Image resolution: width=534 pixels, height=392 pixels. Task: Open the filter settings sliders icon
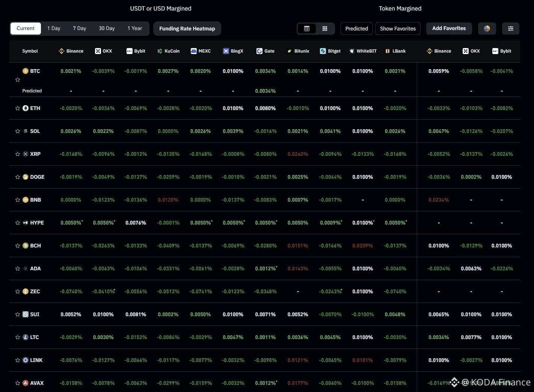[511, 28]
